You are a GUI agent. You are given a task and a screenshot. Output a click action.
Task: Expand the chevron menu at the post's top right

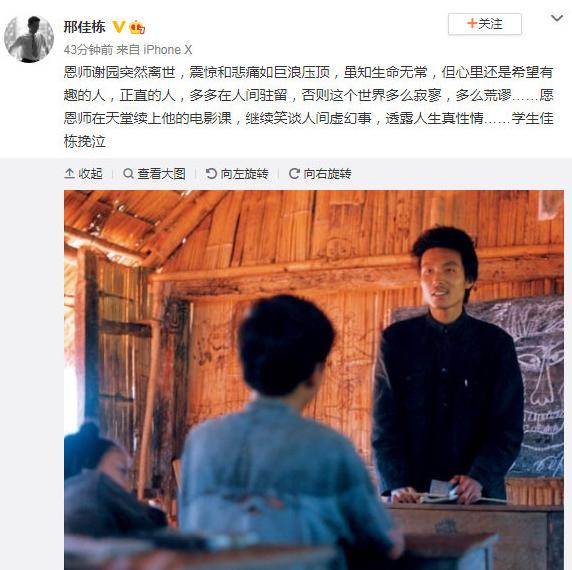pyautogui.click(x=557, y=18)
